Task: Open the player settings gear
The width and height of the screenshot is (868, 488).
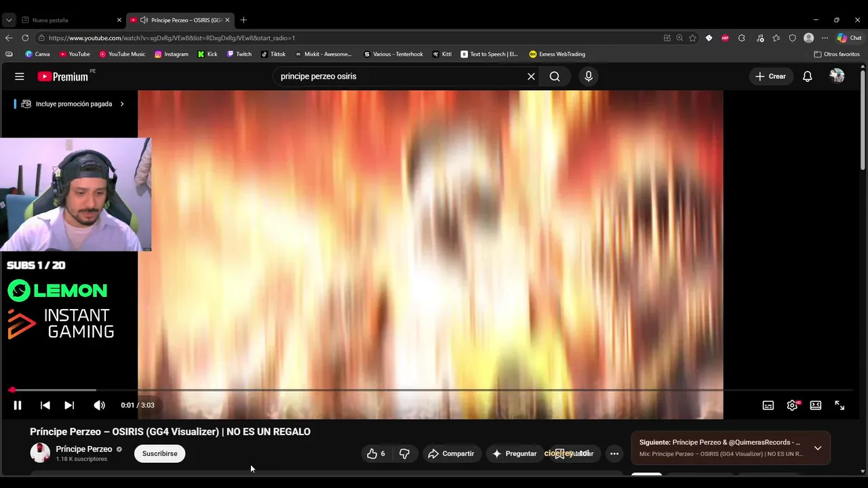Action: 792,405
